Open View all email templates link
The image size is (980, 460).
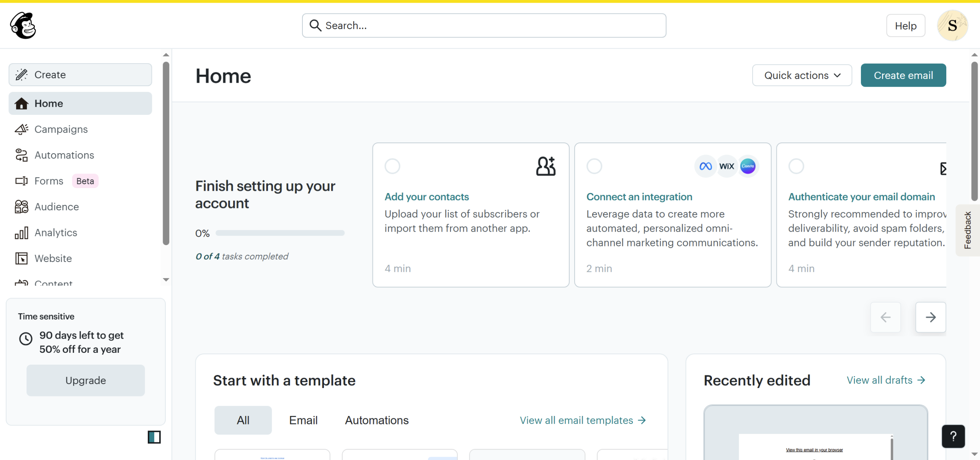[x=583, y=420]
